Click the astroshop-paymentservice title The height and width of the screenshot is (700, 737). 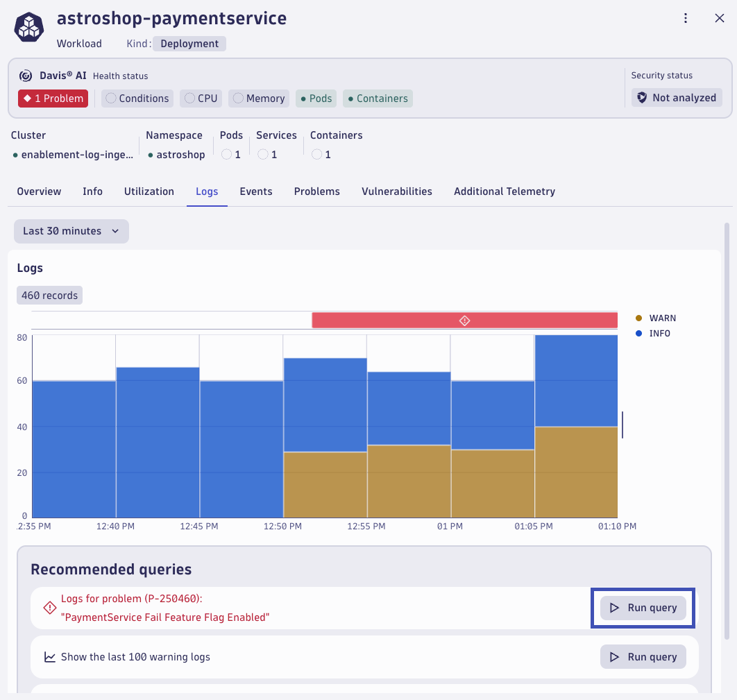pyautogui.click(x=171, y=18)
